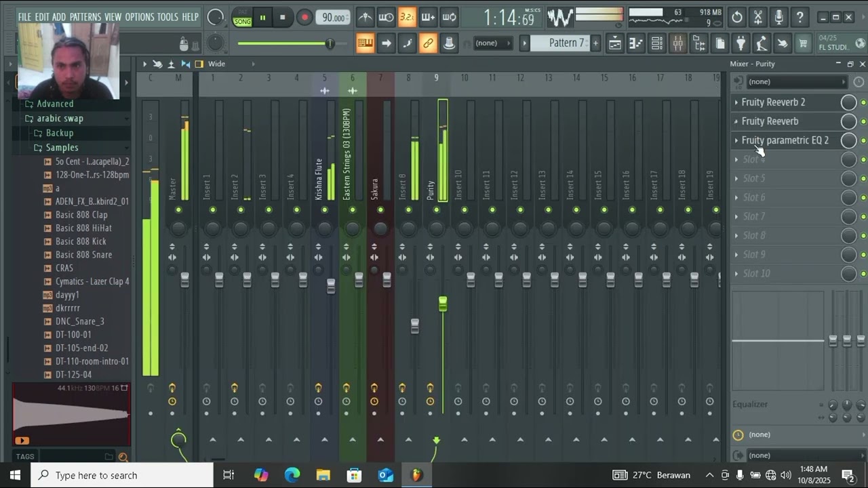Select the Sakura mixer track
The height and width of the screenshot is (488, 868).
tap(374, 188)
